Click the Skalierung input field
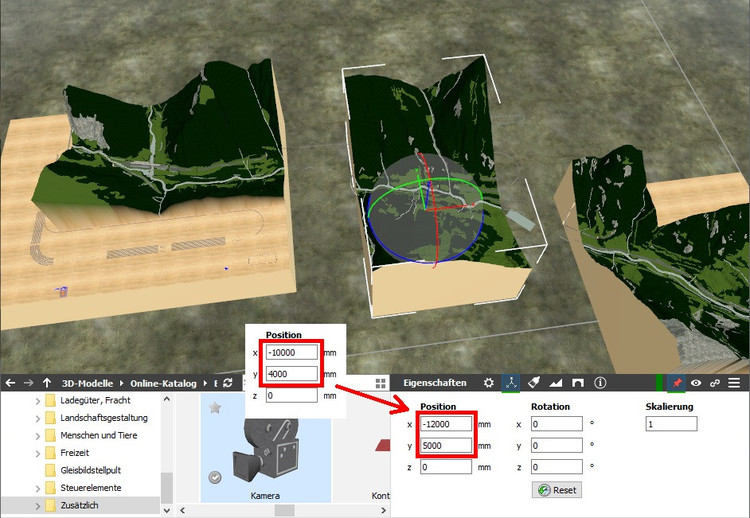This screenshot has height=518, width=750. pyautogui.click(x=671, y=424)
